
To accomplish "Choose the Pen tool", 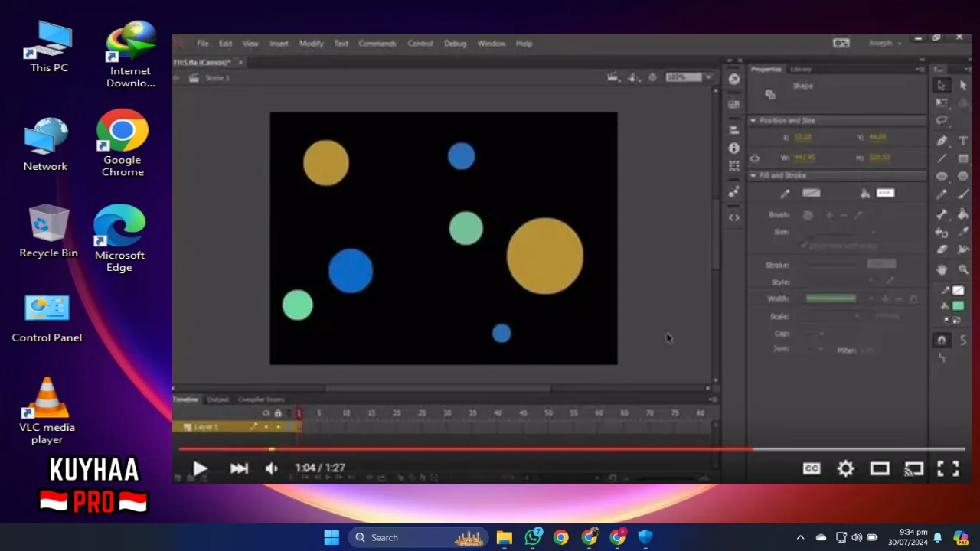I will click(x=942, y=141).
